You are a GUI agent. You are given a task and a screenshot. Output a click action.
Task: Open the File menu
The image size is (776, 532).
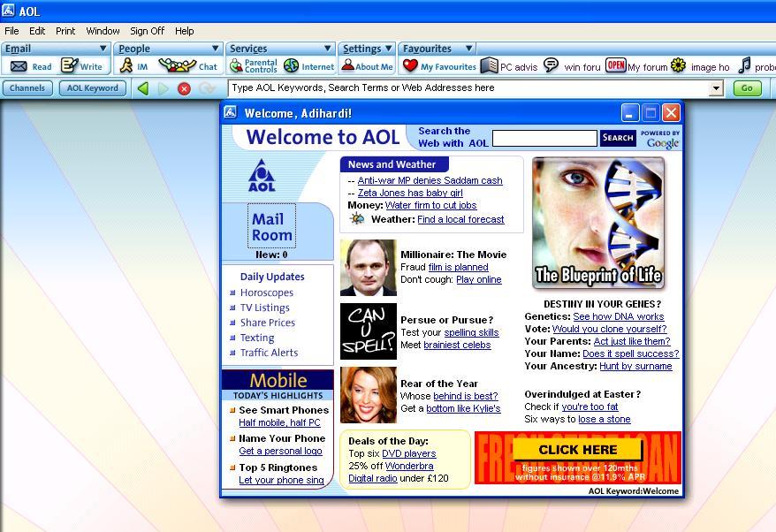tap(11, 31)
